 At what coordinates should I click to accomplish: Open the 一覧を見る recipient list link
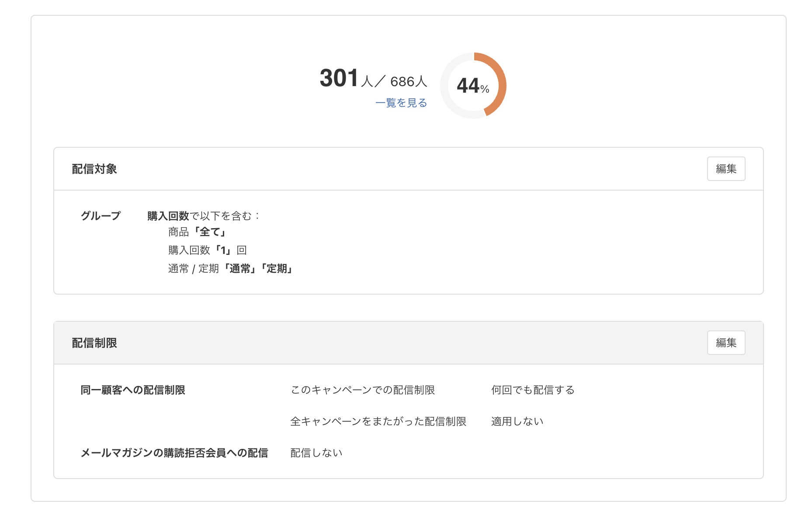pos(401,103)
